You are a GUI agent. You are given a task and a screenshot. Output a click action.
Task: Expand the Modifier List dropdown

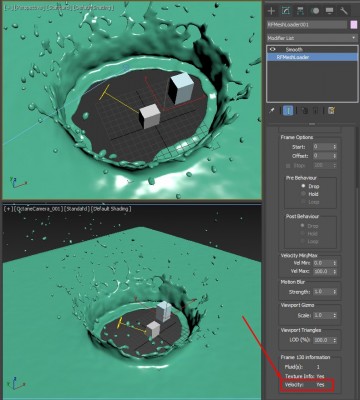[312, 38]
